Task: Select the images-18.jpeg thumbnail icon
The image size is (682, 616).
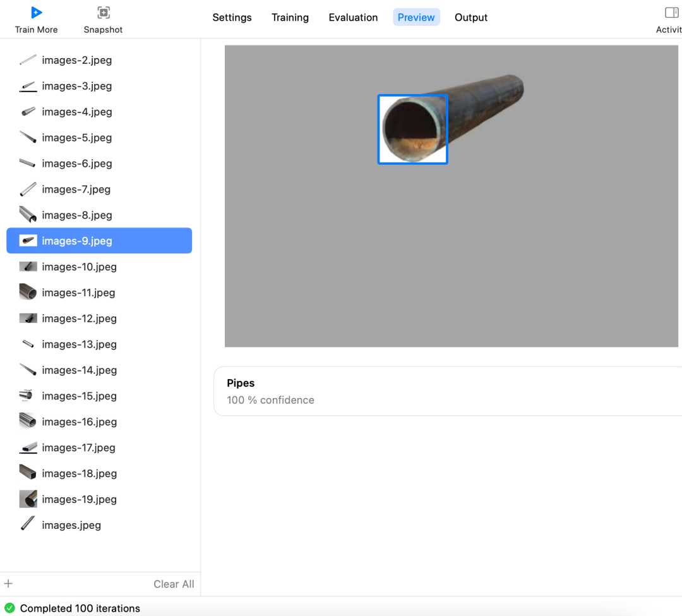Action: (28, 473)
